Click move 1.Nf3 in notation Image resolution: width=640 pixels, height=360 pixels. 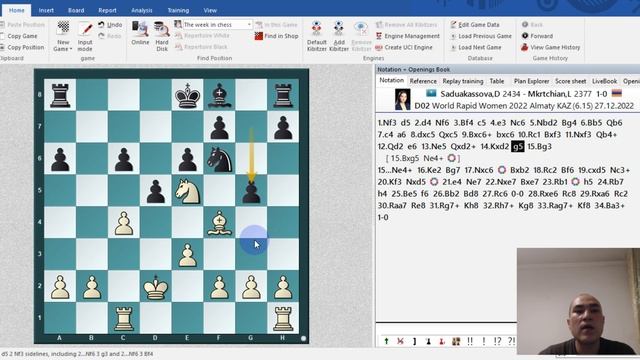click(x=387, y=122)
